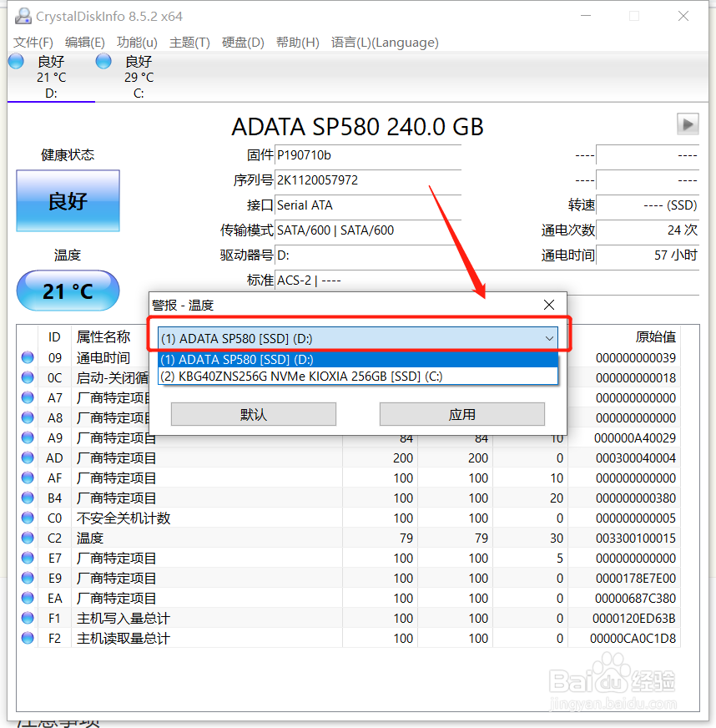The height and width of the screenshot is (728, 716).
Task: Click the CrystalDiskInfo title bar icon
Action: pos(23,16)
